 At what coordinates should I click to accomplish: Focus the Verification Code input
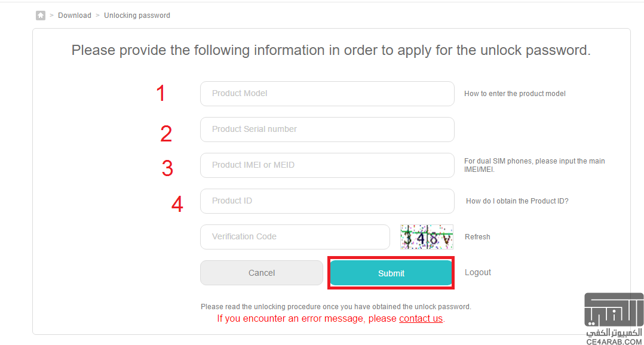tap(295, 237)
